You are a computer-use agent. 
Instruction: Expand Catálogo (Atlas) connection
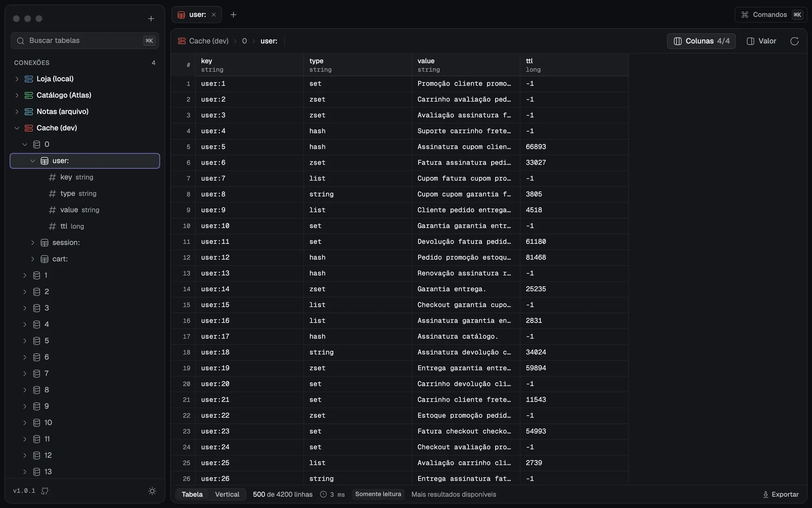(17, 95)
